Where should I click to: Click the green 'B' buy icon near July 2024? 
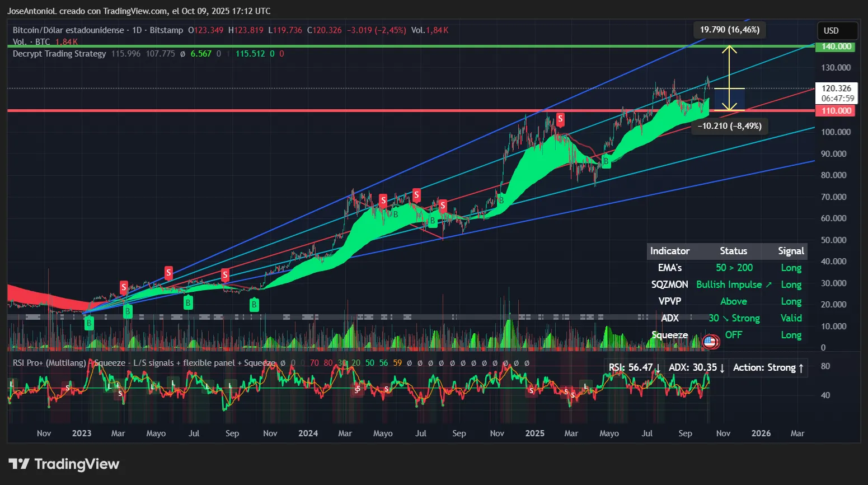431,221
